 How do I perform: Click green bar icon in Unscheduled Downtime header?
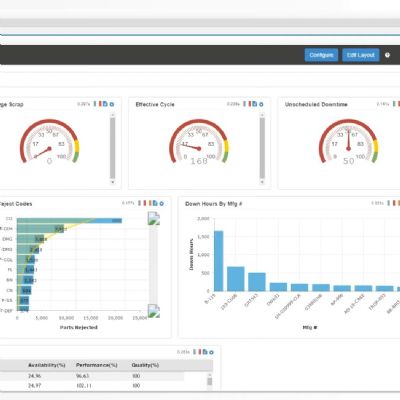(394, 104)
